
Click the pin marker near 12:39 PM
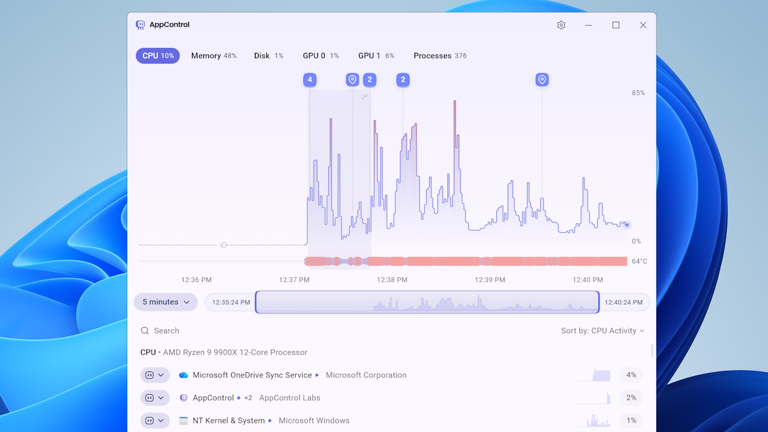542,80
